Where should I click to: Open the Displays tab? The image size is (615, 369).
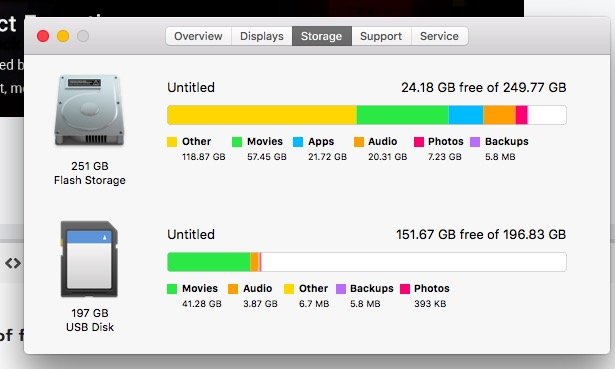point(262,36)
